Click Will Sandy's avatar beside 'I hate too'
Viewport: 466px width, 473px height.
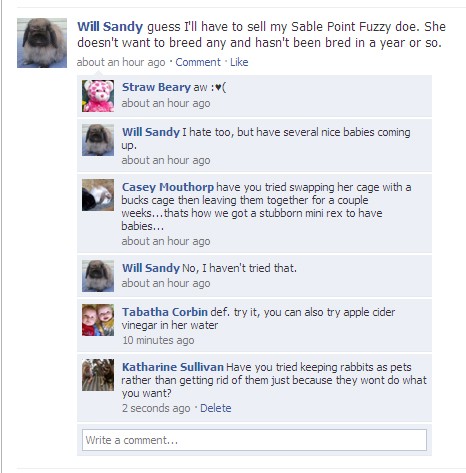point(98,140)
